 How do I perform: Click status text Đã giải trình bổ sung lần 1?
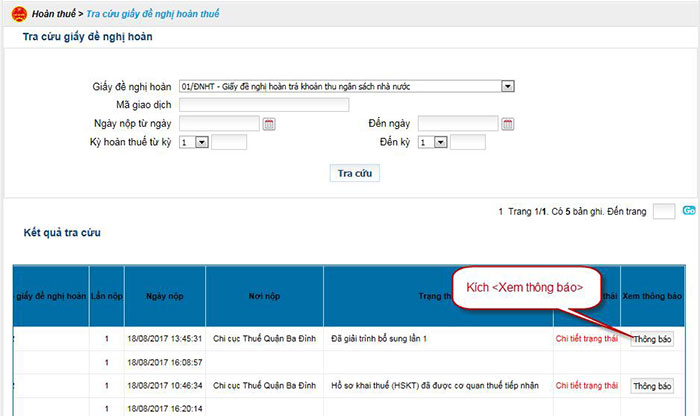pos(379,339)
